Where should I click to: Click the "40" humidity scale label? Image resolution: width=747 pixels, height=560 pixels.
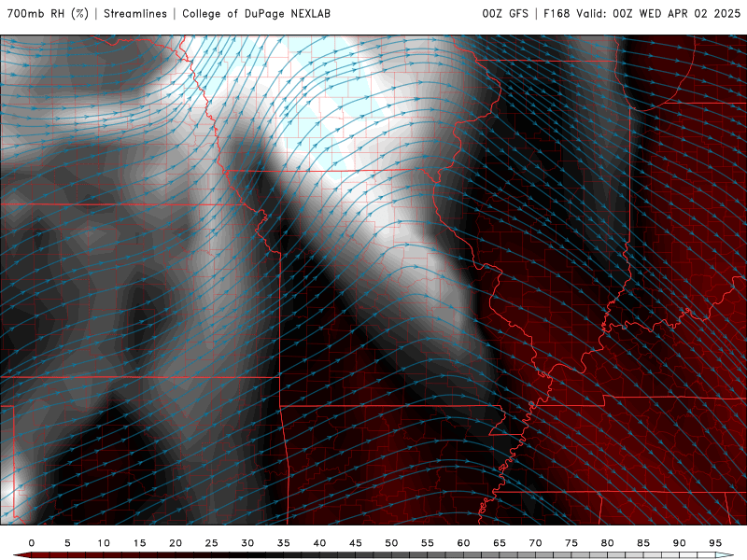(319, 543)
